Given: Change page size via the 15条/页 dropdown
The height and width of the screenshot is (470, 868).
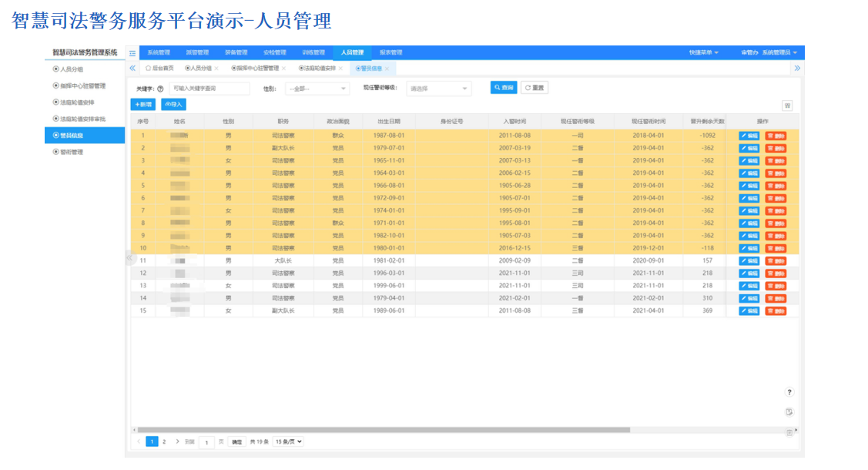Looking at the screenshot, I should tap(288, 441).
